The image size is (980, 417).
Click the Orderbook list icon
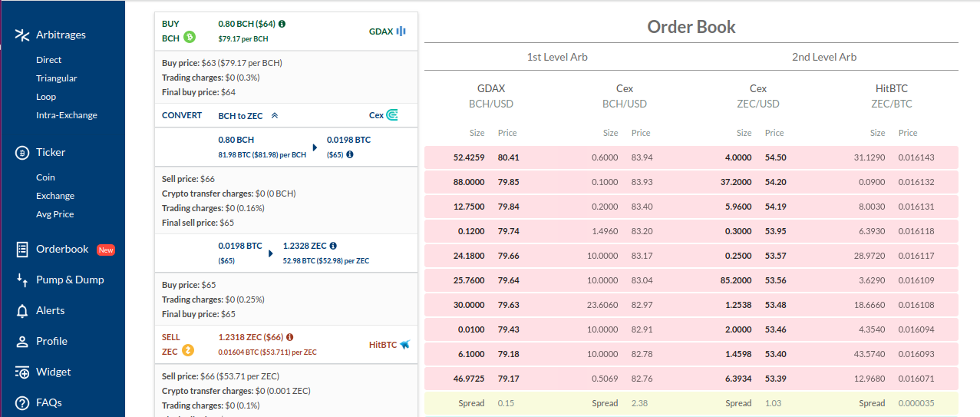click(x=21, y=249)
